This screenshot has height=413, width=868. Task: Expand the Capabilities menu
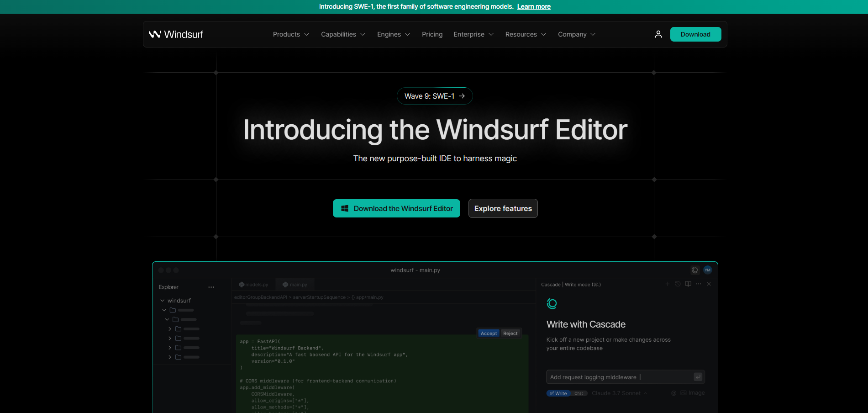[x=343, y=34]
